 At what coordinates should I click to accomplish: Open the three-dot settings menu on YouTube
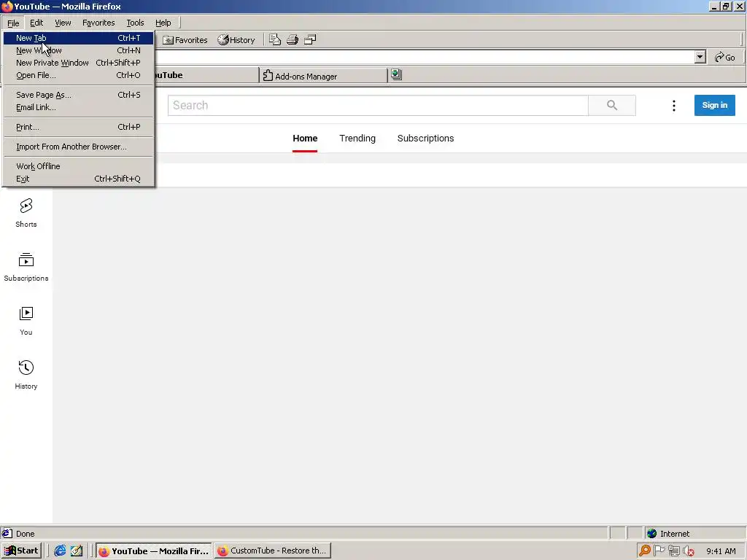click(x=673, y=106)
